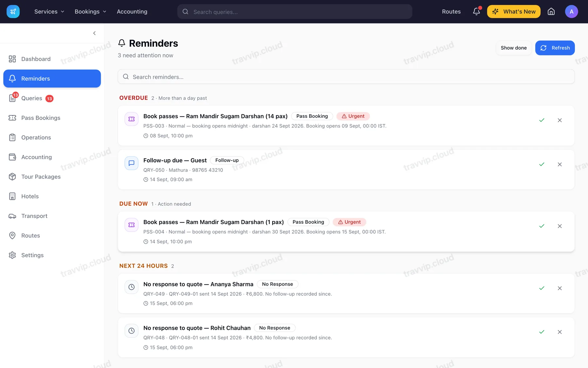Image resolution: width=588 pixels, height=368 pixels.
Task: Open Tour Packages in the sidebar
Action: (x=52, y=177)
